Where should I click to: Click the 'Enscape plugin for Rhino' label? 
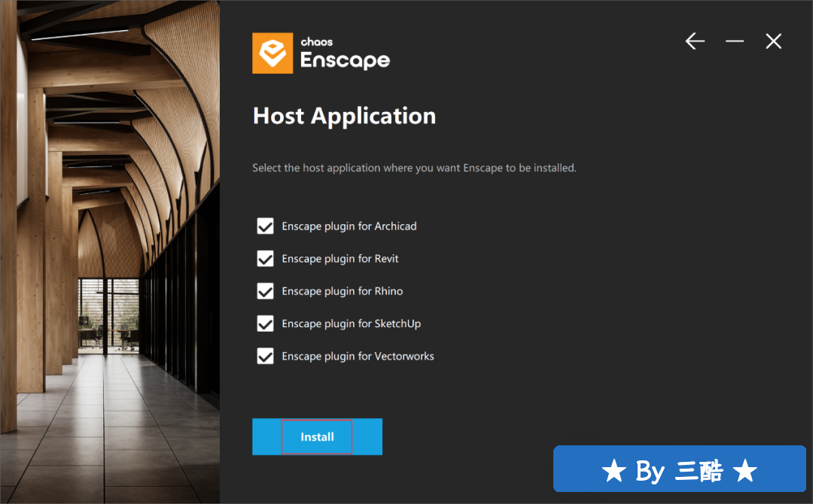coord(343,292)
